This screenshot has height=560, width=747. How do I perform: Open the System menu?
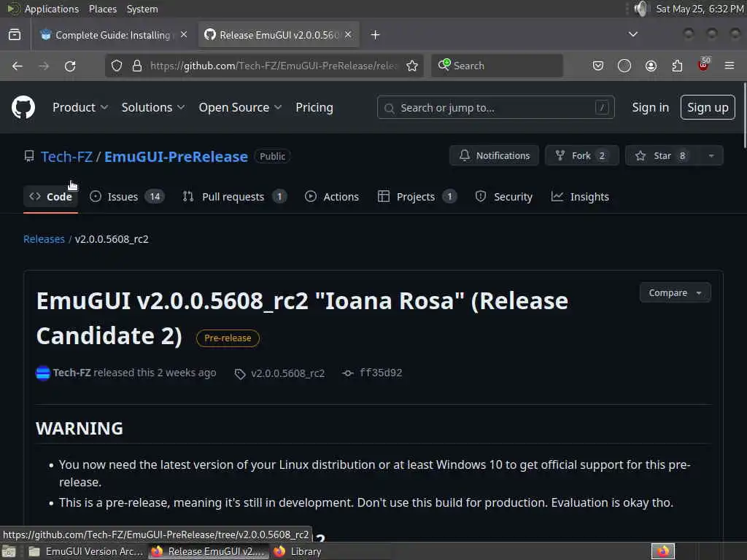(142, 9)
